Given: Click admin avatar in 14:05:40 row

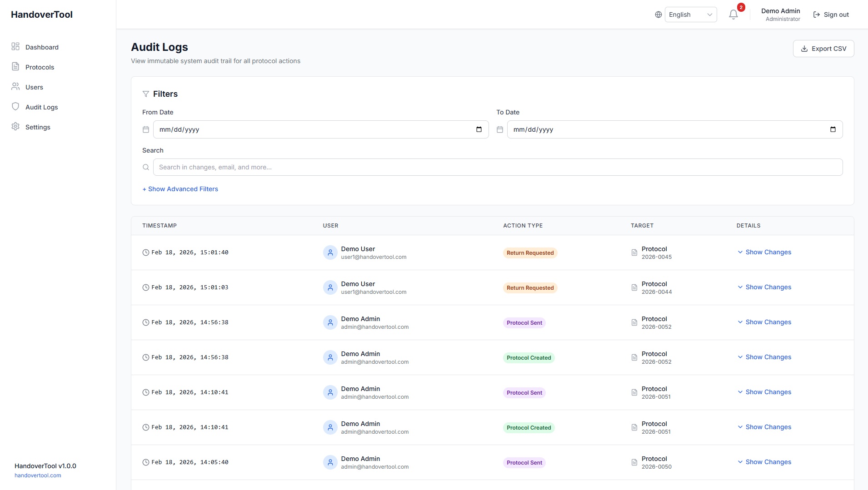Looking at the screenshot, I should pos(330,462).
